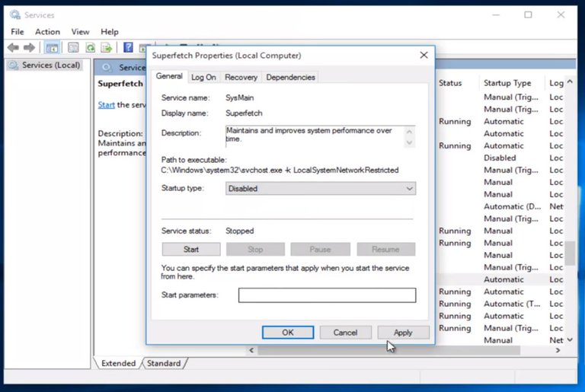Click the blue Help question mark icon

[128, 47]
